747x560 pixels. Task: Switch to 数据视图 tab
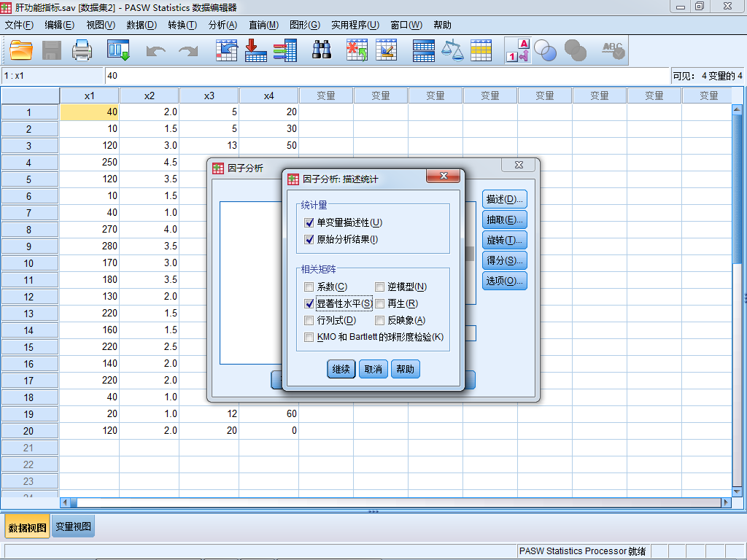[27, 527]
